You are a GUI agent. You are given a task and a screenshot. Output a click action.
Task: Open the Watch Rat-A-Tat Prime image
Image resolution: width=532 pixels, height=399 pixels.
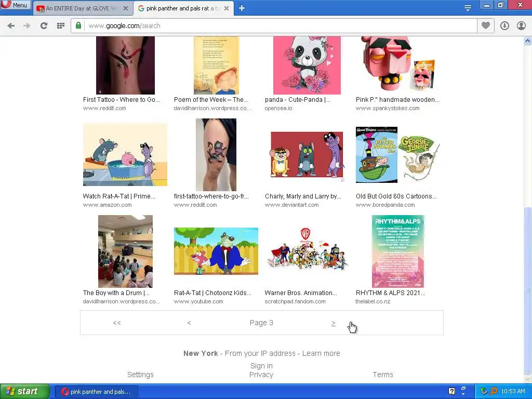(125, 154)
